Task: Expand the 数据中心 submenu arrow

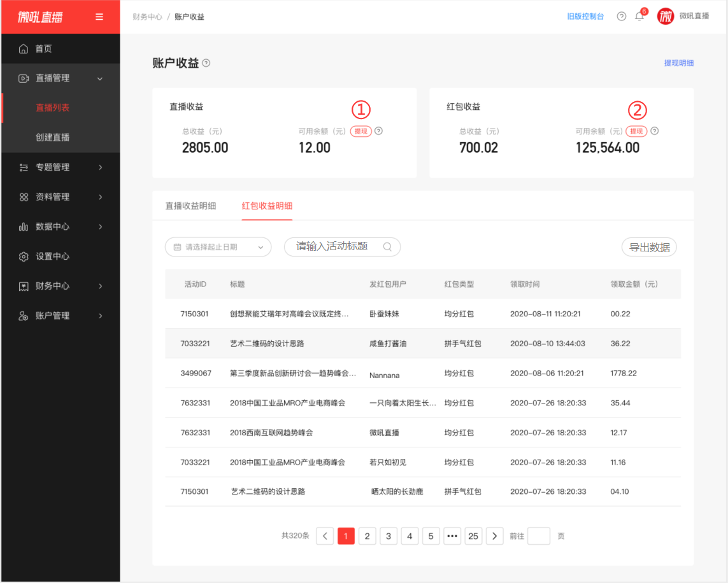Action: pyautogui.click(x=100, y=227)
